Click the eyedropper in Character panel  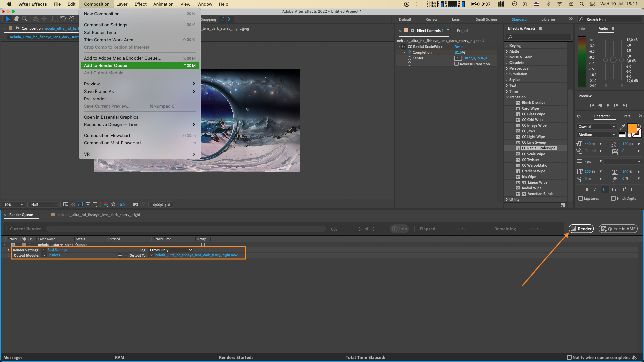622,127
